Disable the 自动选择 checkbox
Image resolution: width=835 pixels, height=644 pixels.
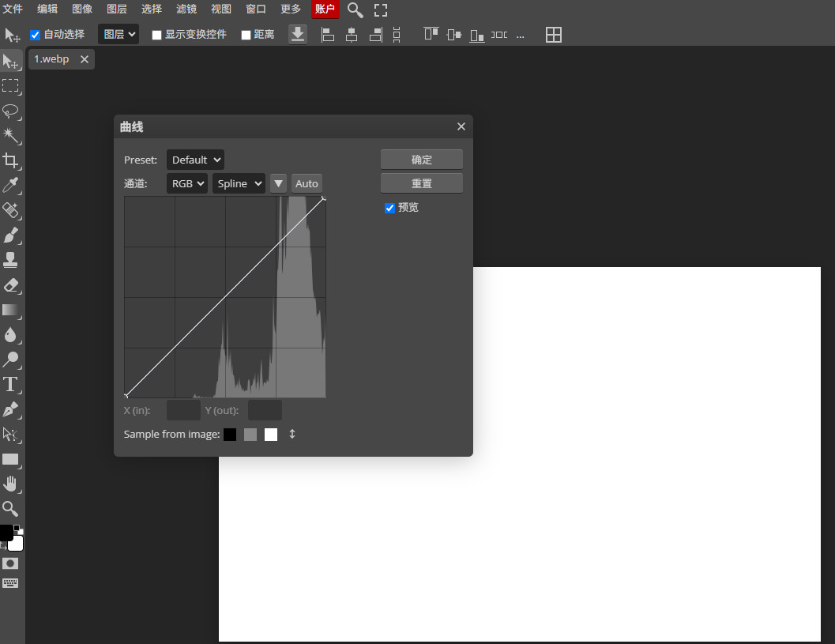tap(35, 35)
